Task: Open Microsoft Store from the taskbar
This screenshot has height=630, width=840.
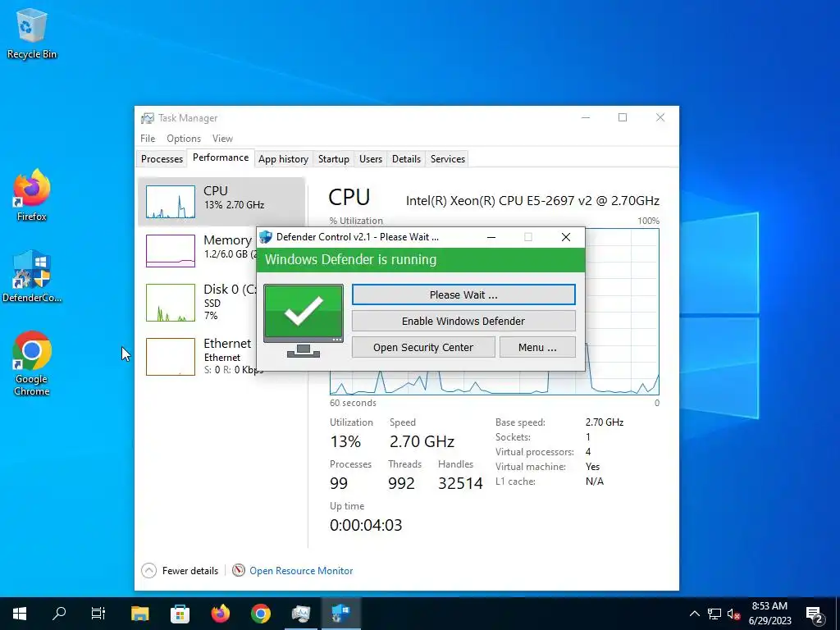Action: [x=180, y=614]
